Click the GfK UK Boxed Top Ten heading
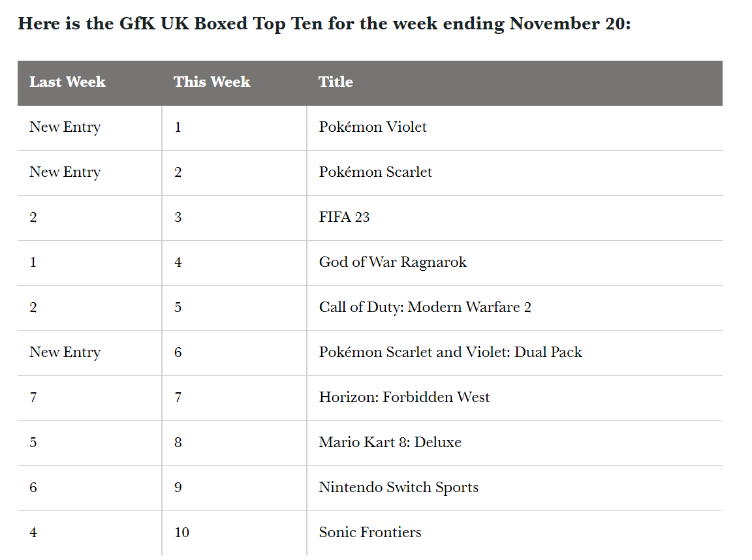 (x=324, y=24)
